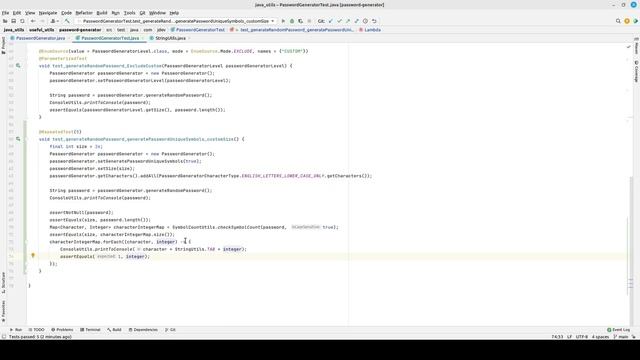Open the Code menu
Image resolution: width=640 pixels, height=360 pixels.
coord(66,13)
